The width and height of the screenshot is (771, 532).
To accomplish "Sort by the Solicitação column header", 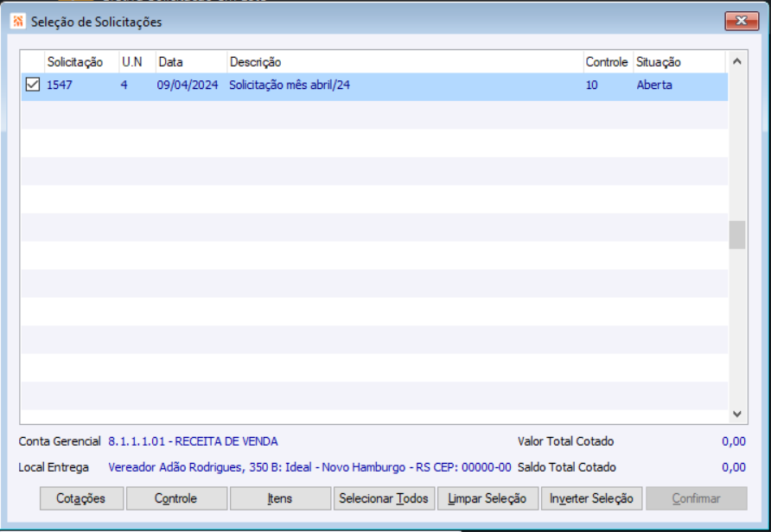I will click(81, 62).
